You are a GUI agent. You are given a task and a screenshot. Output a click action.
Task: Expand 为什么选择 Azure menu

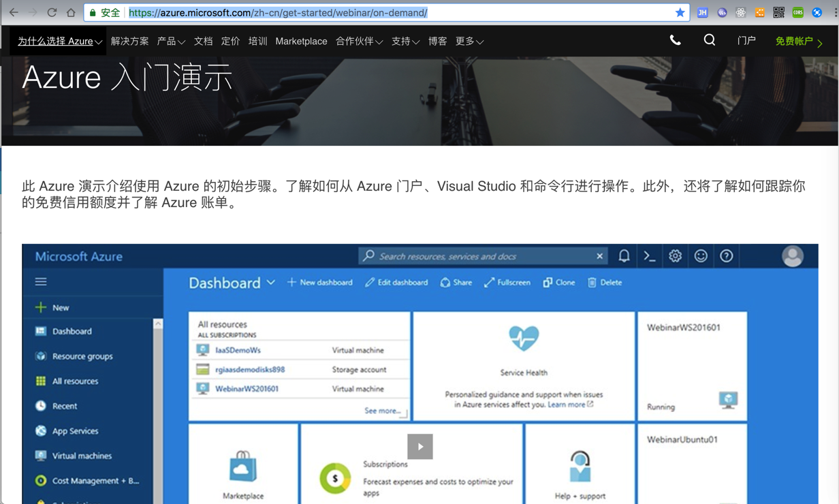[60, 42]
